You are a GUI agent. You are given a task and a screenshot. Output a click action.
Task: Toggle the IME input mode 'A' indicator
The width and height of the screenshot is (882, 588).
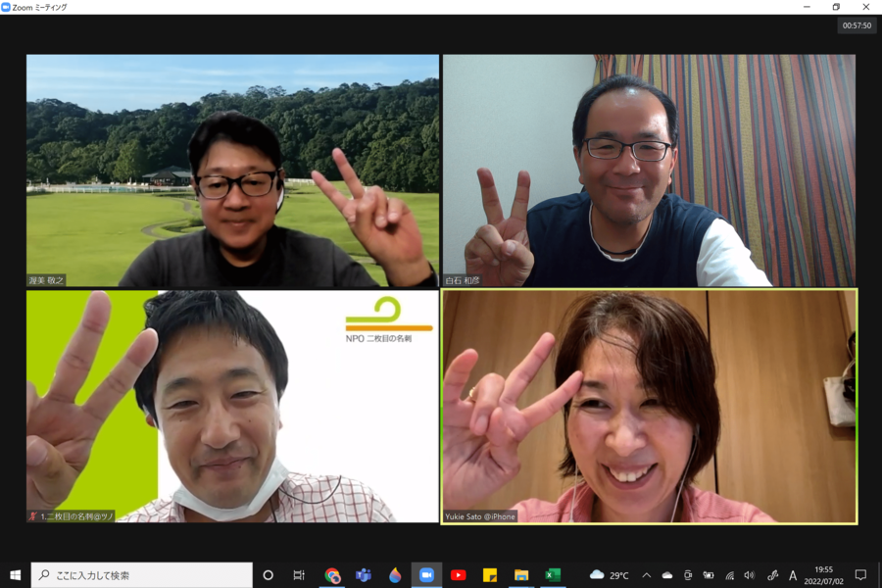point(793,575)
